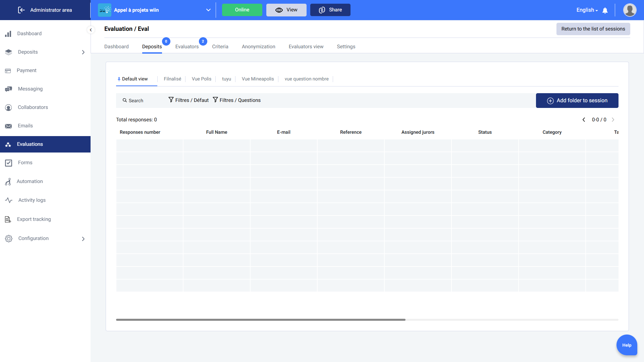Click the Export tracking sidebar icon
This screenshot has height=362, width=644.
click(x=8, y=219)
